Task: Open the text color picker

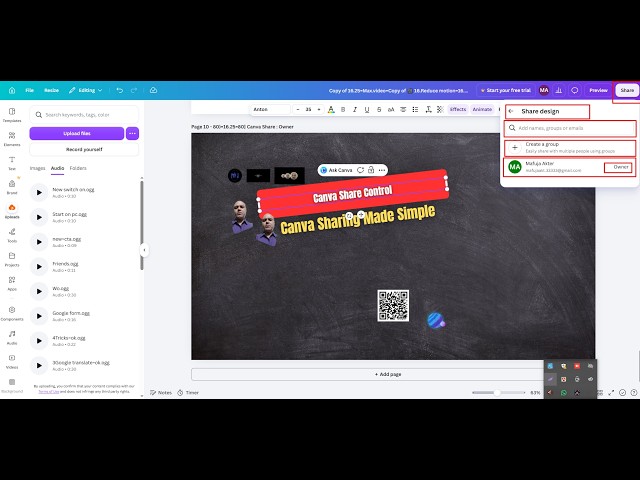Action: (x=331, y=109)
